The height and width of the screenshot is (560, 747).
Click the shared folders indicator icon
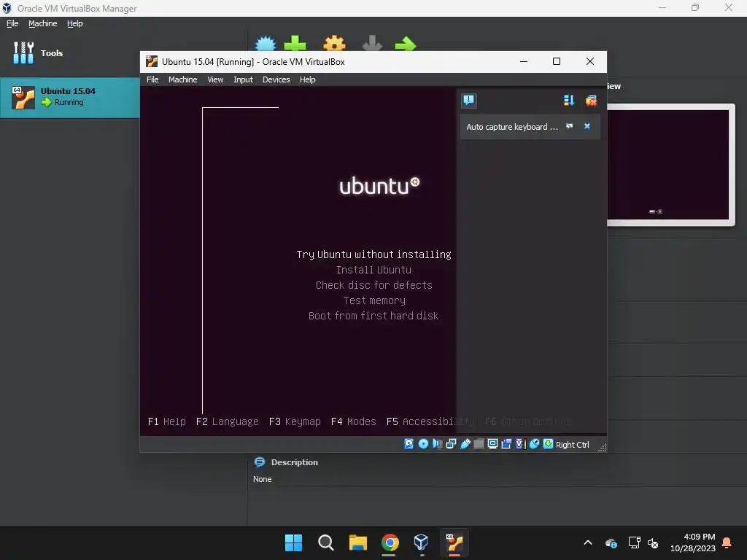(479, 444)
